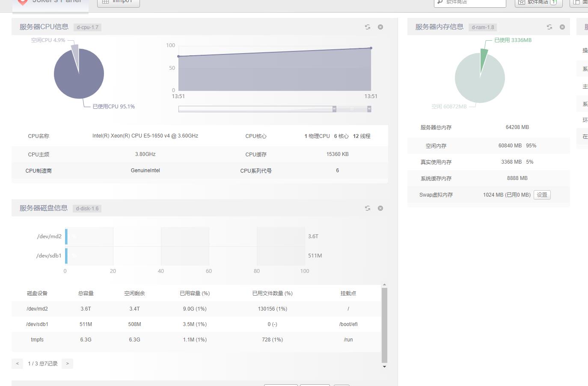Click the 已用容量 (%) column header
The width and height of the screenshot is (588, 386).
click(195, 293)
